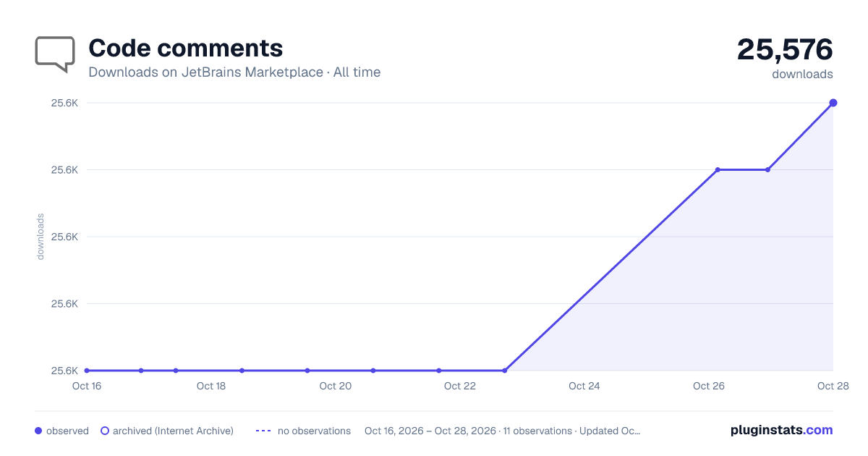Click the Code comments title
868x456 pixels.
[x=185, y=48]
